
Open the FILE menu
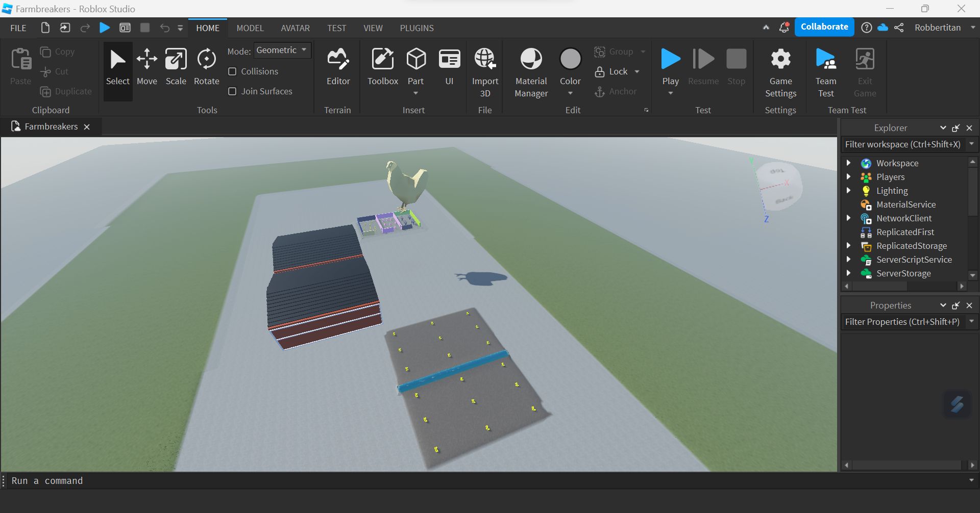click(x=18, y=28)
